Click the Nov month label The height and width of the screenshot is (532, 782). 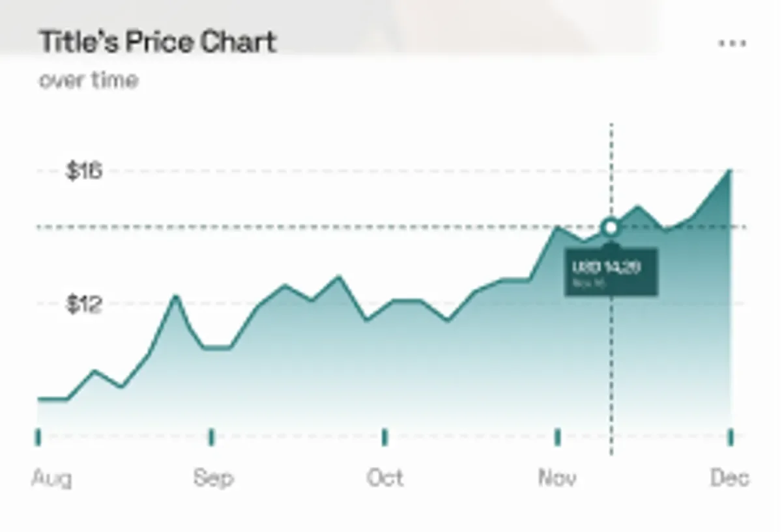click(x=557, y=478)
